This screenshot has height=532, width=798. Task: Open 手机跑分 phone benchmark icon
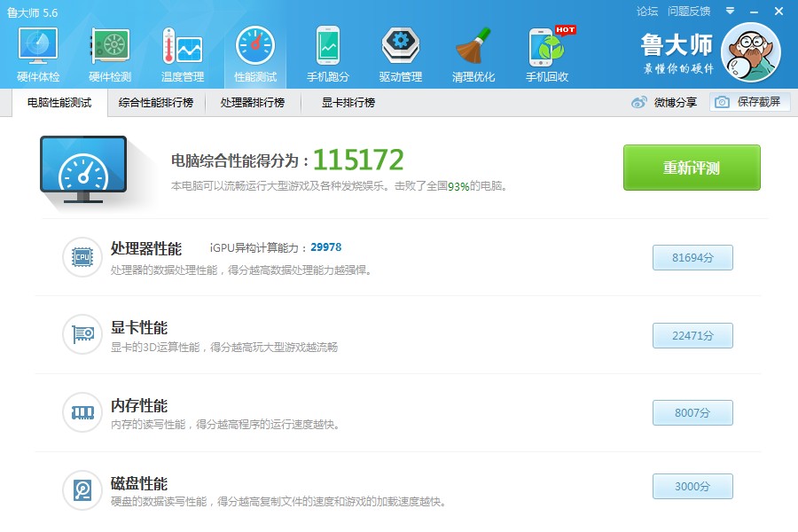pos(328,46)
